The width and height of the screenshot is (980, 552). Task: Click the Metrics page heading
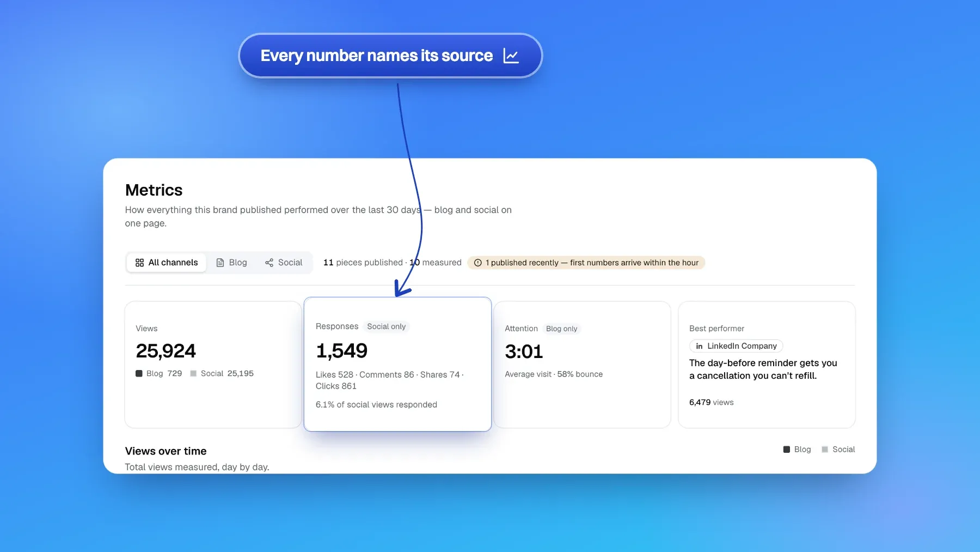click(x=154, y=190)
